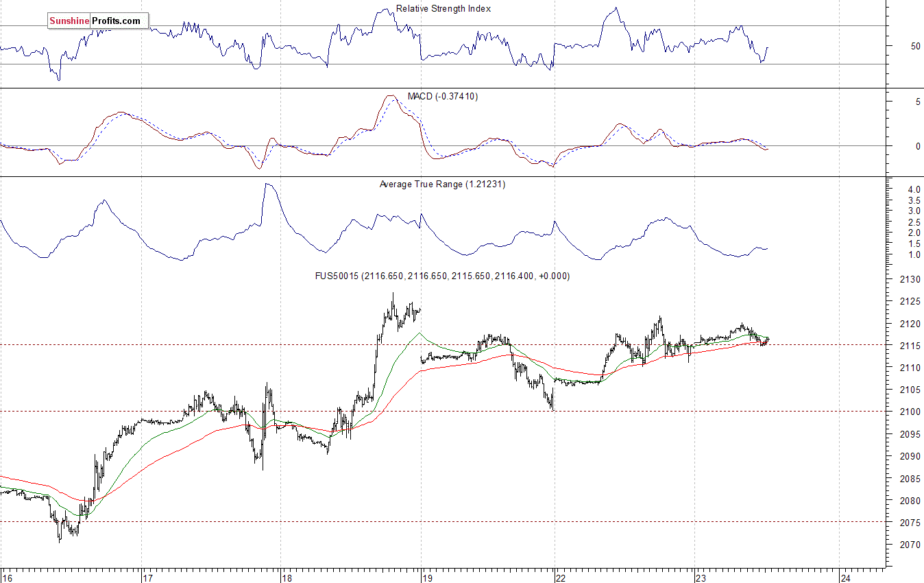Click date label 24 on time axis
This screenshot has height=583, width=924.
point(845,577)
